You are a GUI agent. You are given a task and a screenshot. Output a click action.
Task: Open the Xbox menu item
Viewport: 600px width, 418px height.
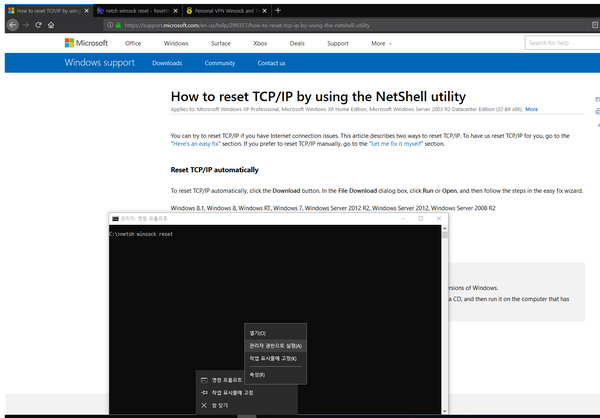tap(260, 43)
